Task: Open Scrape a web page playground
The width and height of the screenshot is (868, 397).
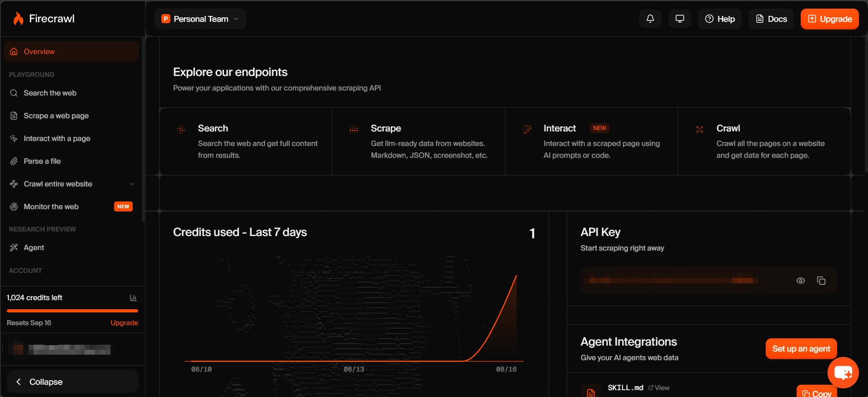Action: (71, 116)
